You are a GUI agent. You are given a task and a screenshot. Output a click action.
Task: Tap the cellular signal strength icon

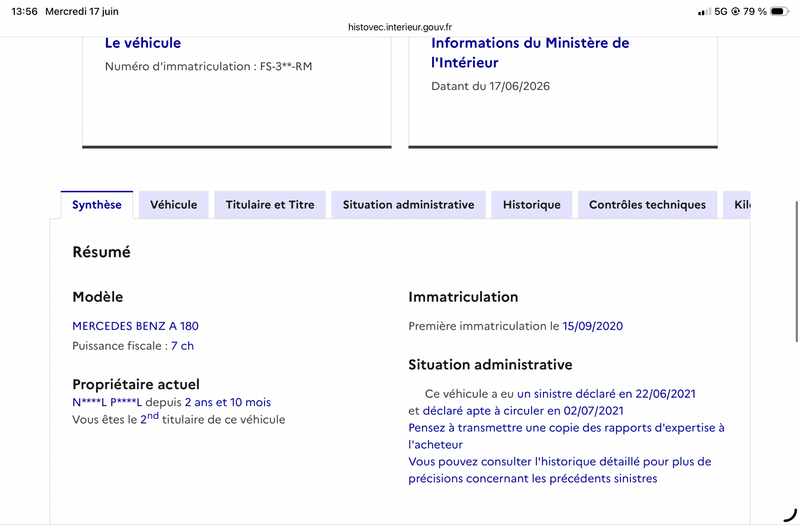tap(705, 11)
